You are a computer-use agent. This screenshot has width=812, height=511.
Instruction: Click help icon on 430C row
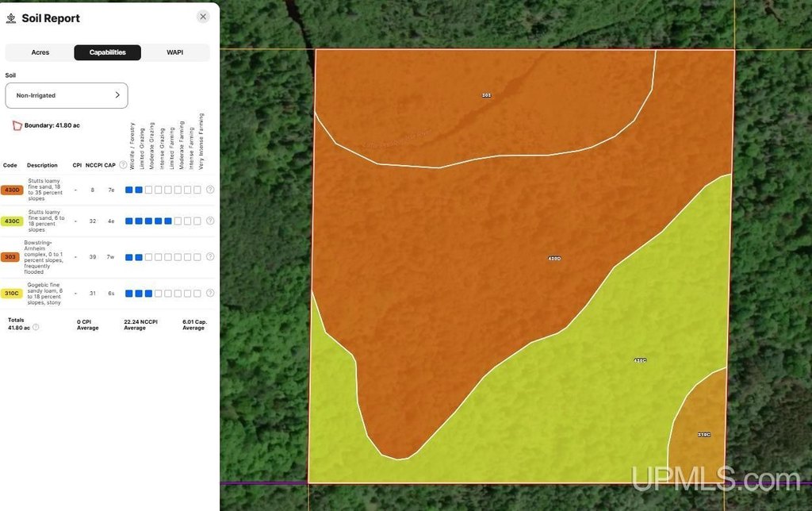tap(210, 221)
